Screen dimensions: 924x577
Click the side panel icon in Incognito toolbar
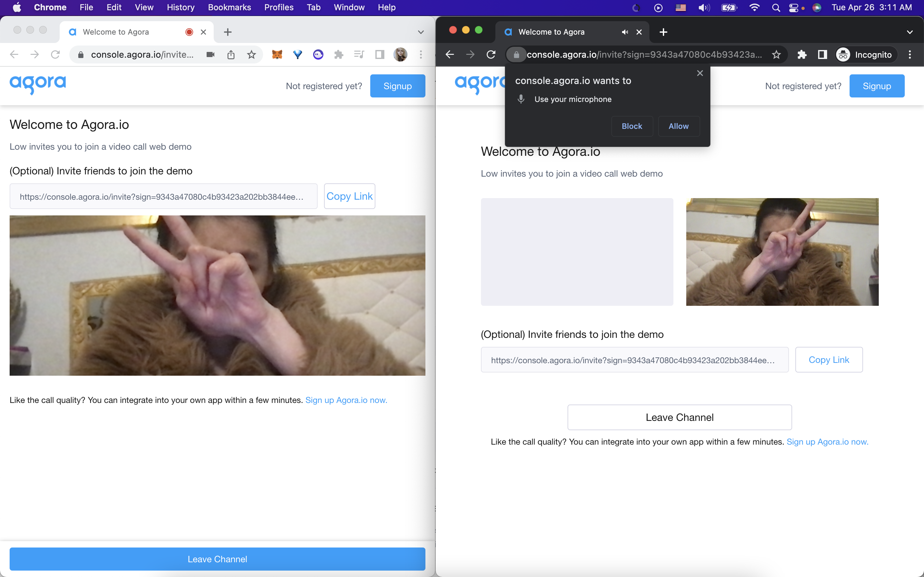pos(822,54)
